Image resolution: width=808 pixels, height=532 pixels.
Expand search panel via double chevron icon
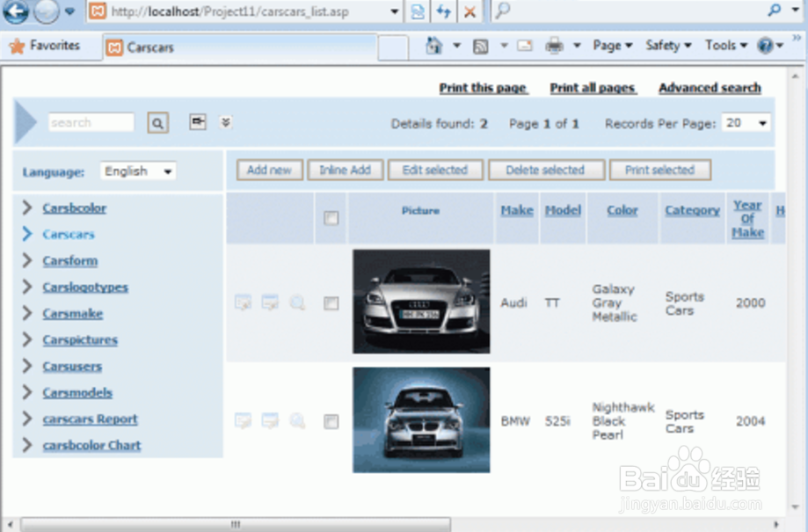click(x=225, y=122)
